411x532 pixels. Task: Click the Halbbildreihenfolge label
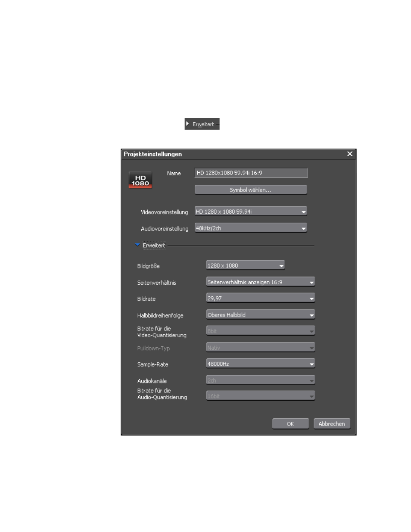160,316
